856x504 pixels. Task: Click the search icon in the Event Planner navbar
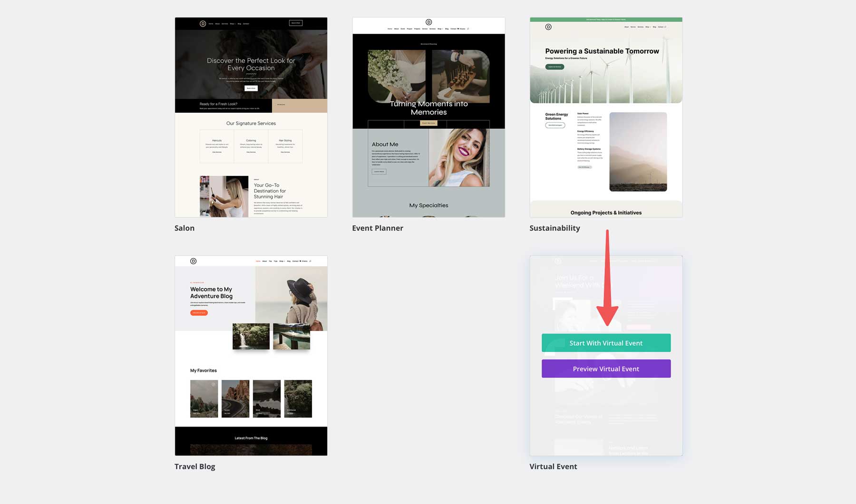(468, 29)
